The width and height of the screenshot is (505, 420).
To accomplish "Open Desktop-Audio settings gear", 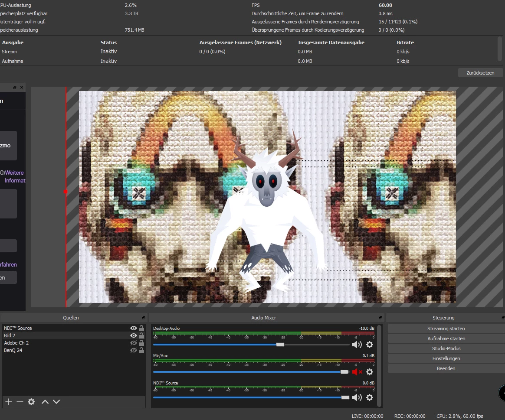I will coord(370,345).
